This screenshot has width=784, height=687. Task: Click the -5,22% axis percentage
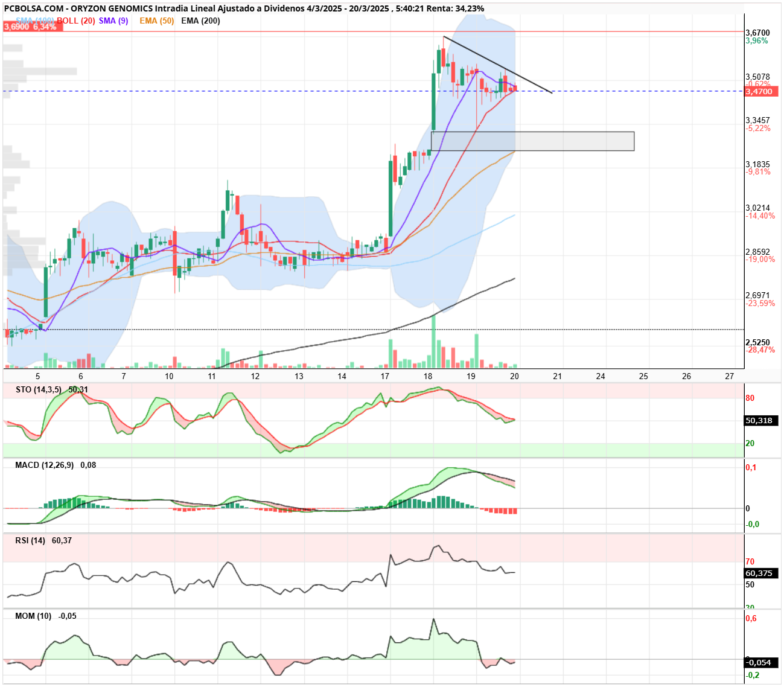pos(758,129)
